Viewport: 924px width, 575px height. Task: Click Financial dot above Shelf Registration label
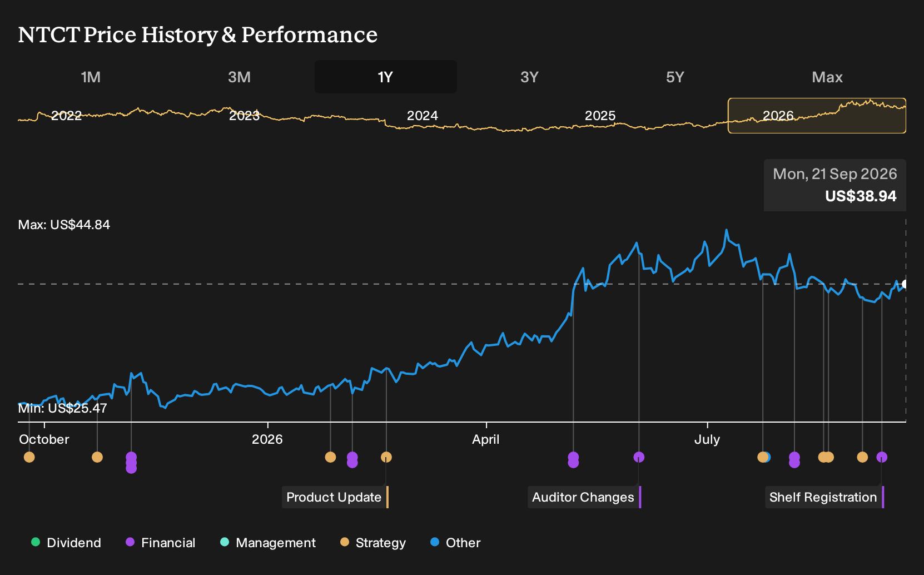(x=882, y=457)
